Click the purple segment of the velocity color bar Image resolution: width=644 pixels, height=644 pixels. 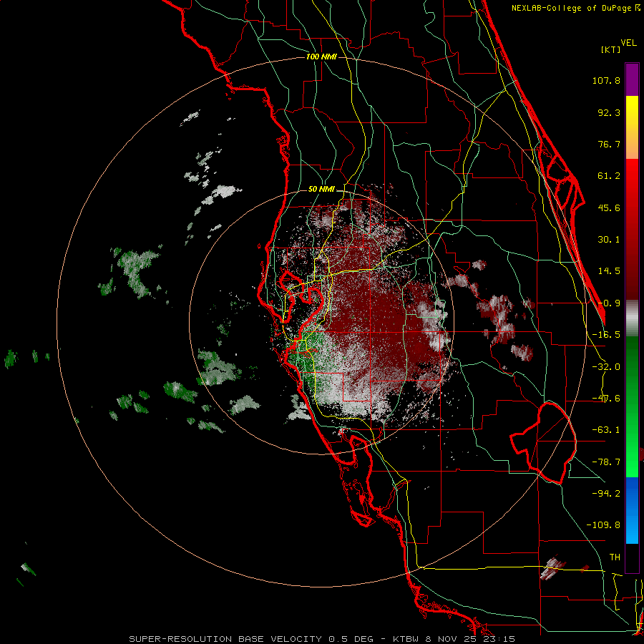tap(632, 79)
